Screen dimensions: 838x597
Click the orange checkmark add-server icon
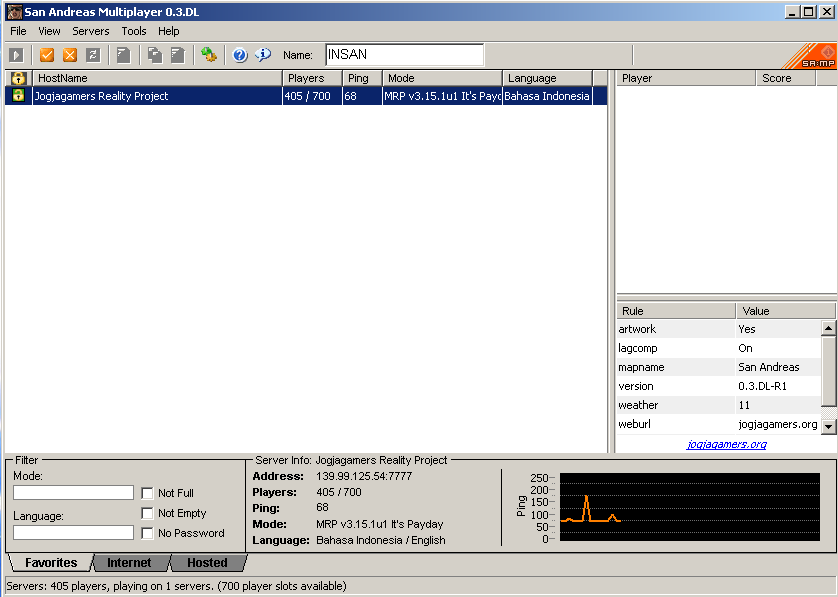[x=47, y=55]
